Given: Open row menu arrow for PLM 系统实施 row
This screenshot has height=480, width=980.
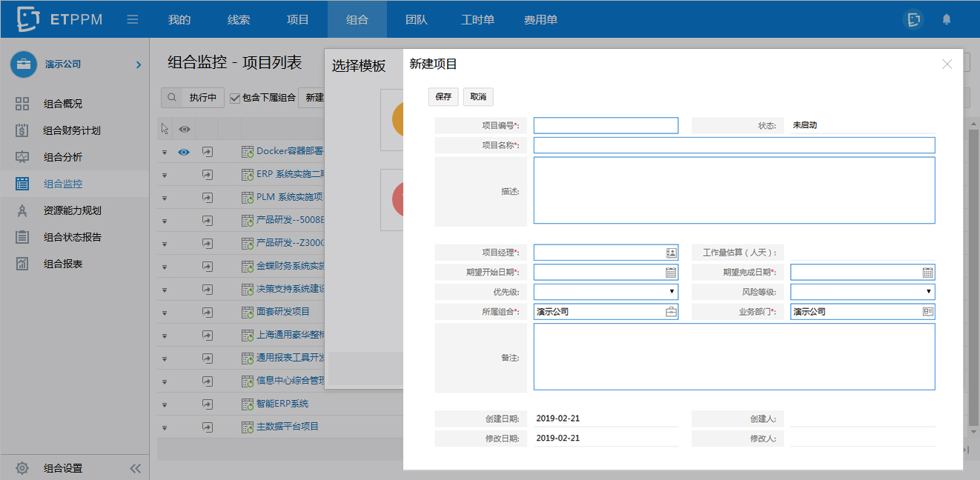Looking at the screenshot, I should [x=165, y=198].
